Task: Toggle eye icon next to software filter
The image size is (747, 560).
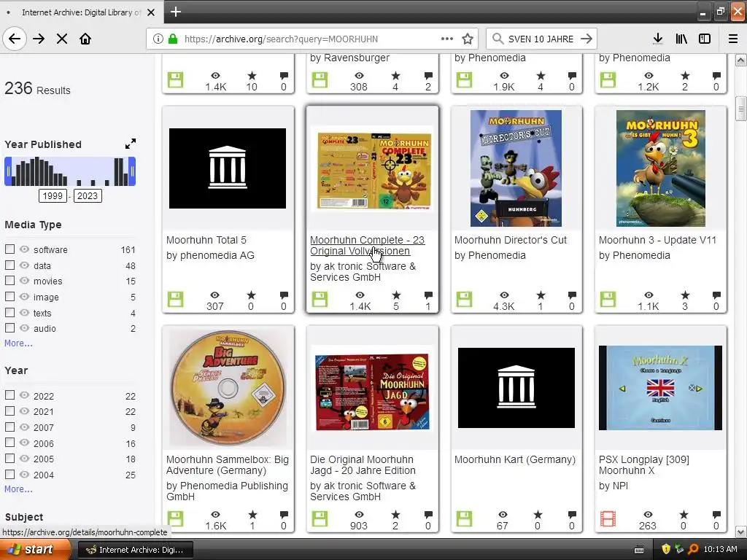Action: (24, 249)
